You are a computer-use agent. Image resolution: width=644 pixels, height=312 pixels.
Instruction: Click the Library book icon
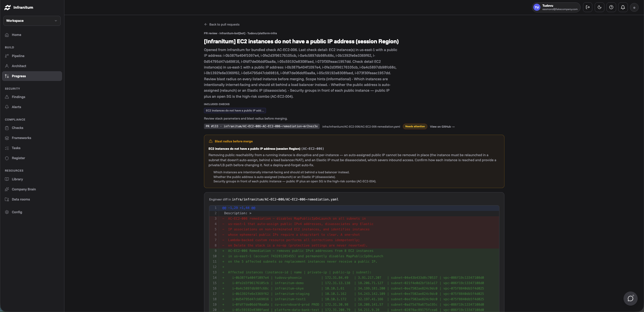point(7,179)
